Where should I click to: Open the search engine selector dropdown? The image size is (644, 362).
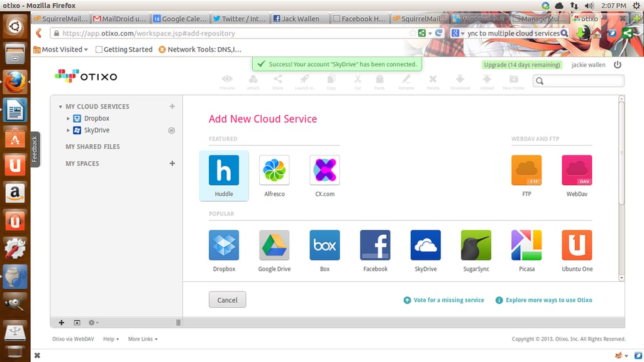point(458,33)
